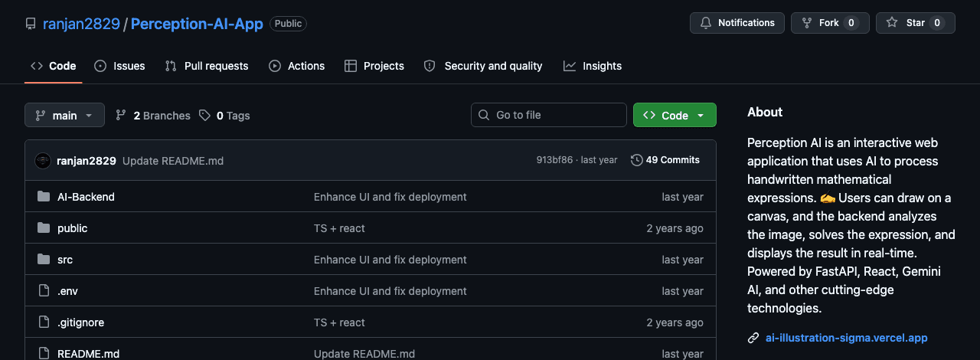The image size is (980, 360).
Task: View the 0 Tags link
Action: point(224,116)
